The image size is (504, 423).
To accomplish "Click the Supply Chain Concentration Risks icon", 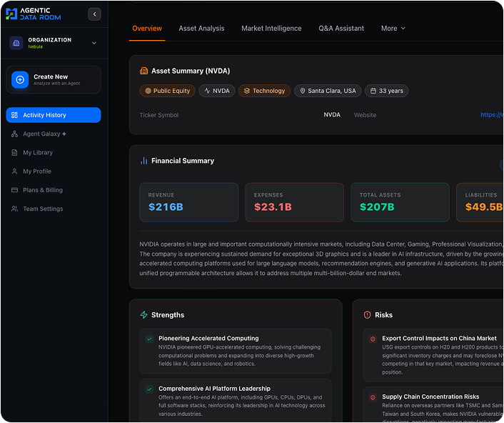I will tap(373, 397).
